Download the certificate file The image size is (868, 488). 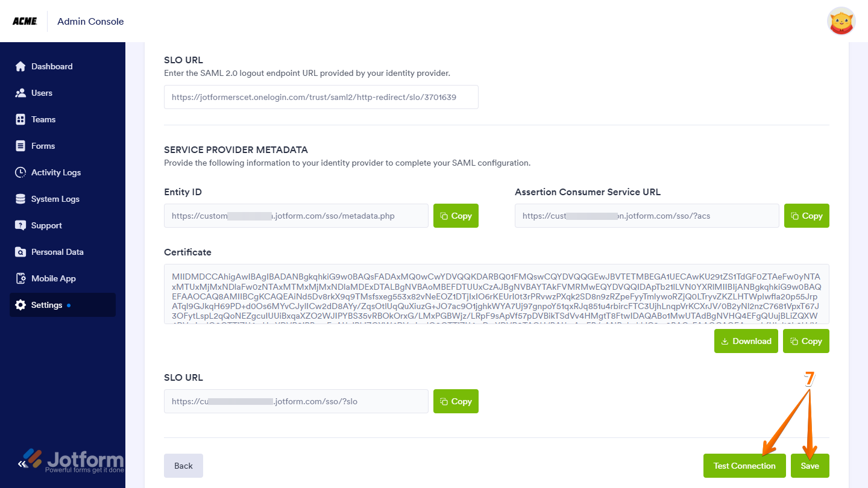coord(746,341)
